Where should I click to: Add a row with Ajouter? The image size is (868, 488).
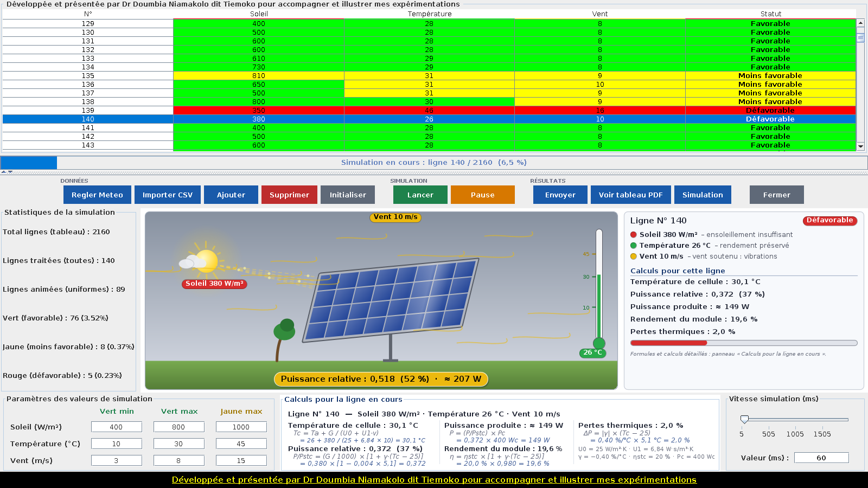tap(231, 195)
